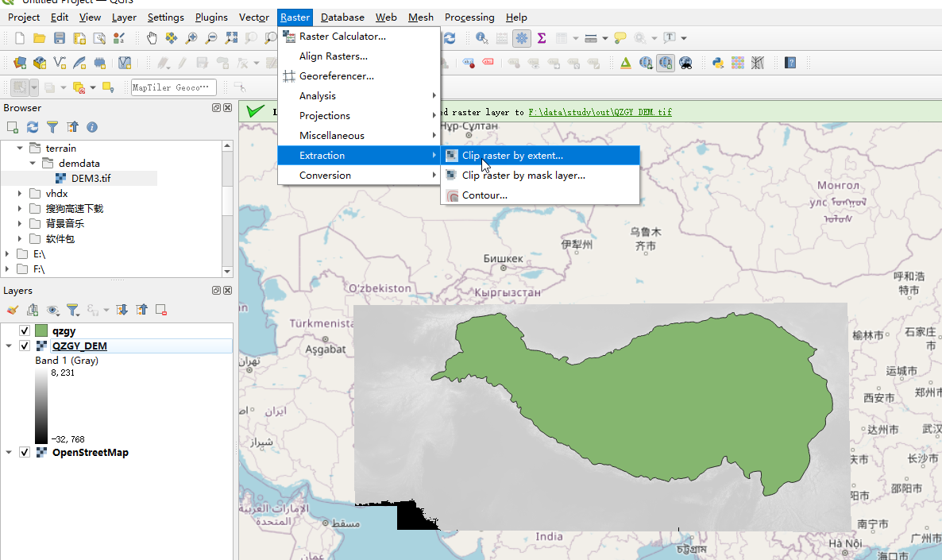Refresh the Browser panel
This screenshot has width=942, height=560.
click(33, 127)
